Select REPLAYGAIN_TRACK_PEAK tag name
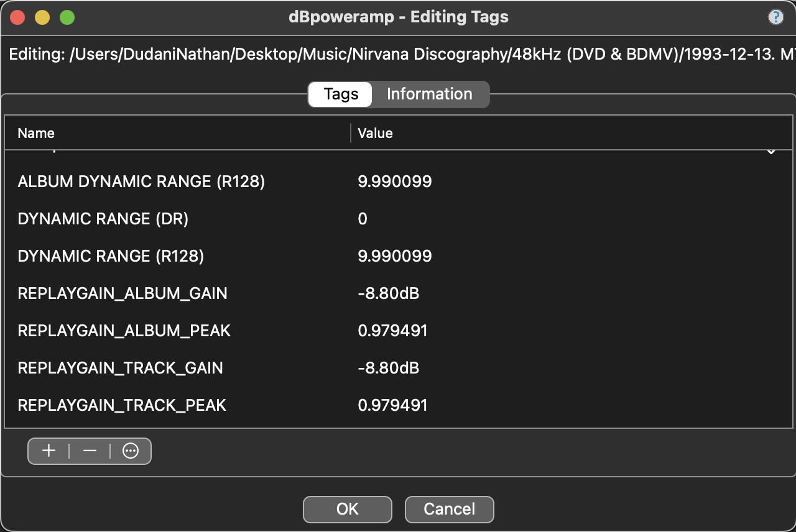 pyautogui.click(x=122, y=406)
